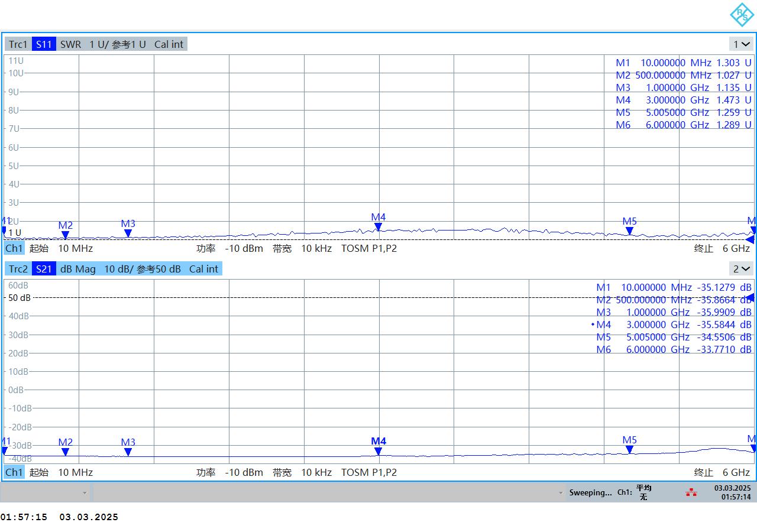Select SWR marker row M2 500 MHz 1.027 U
Viewport: 757px width, 532px height.
[684, 75]
